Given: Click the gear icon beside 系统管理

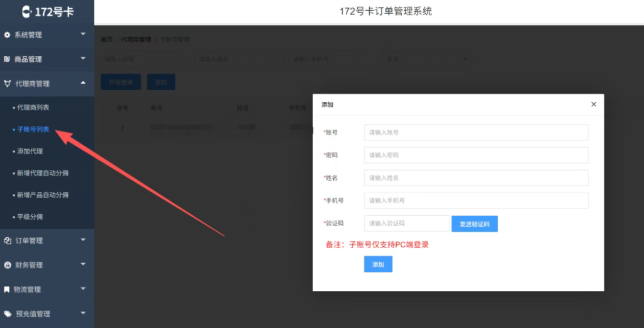Looking at the screenshot, I should point(7,35).
